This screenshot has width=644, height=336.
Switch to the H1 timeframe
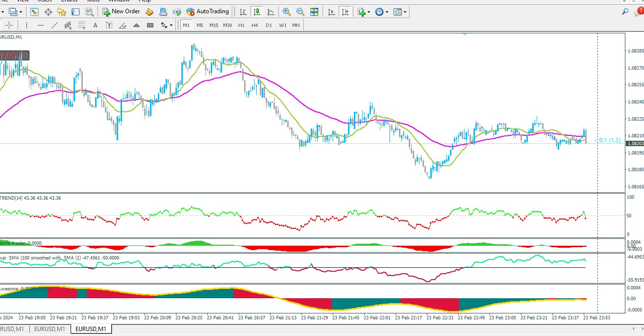pos(241,25)
